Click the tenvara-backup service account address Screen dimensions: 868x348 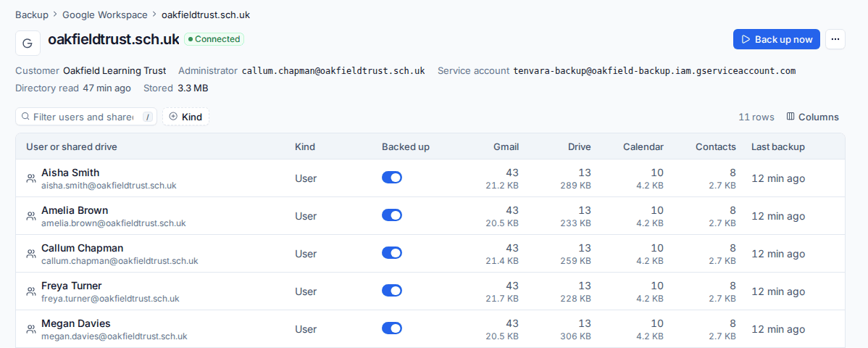[x=654, y=71]
